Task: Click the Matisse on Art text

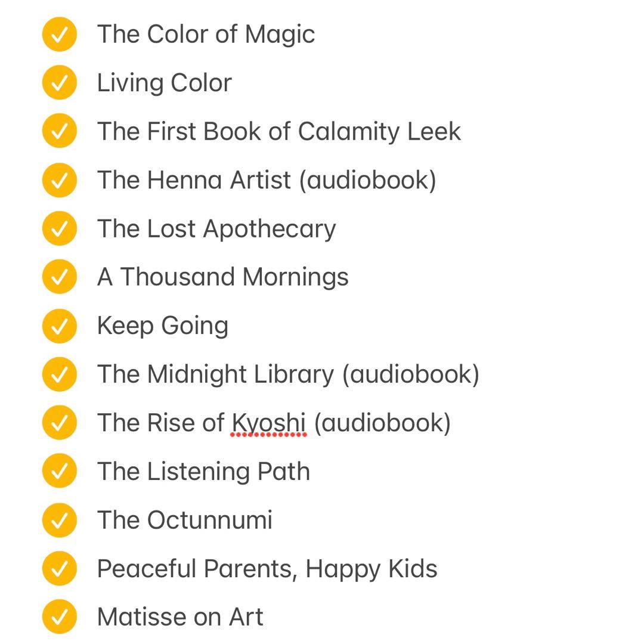Action: [180, 617]
